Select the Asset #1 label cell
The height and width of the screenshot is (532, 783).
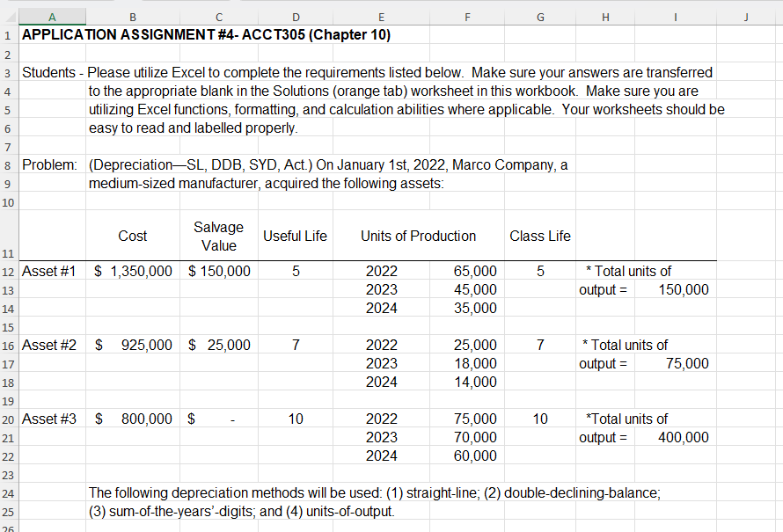pyautogui.click(x=52, y=271)
